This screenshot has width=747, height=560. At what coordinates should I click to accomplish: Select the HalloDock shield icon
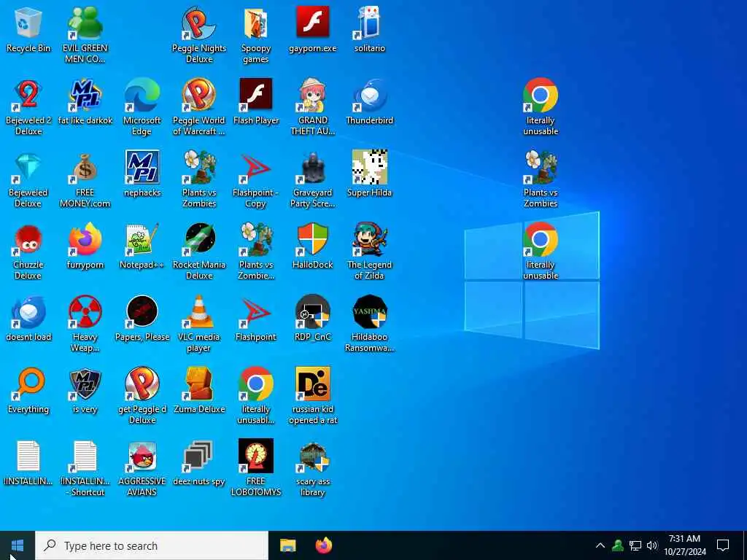tap(312, 239)
